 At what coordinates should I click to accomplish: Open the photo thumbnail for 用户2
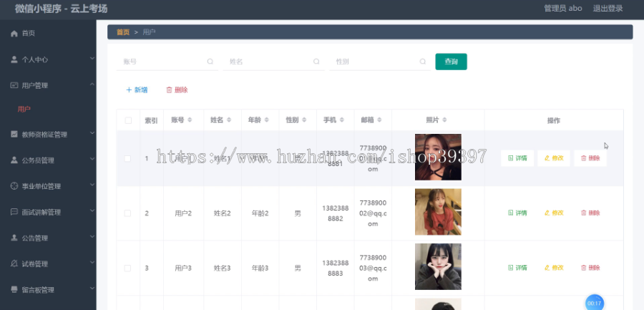coord(438,212)
